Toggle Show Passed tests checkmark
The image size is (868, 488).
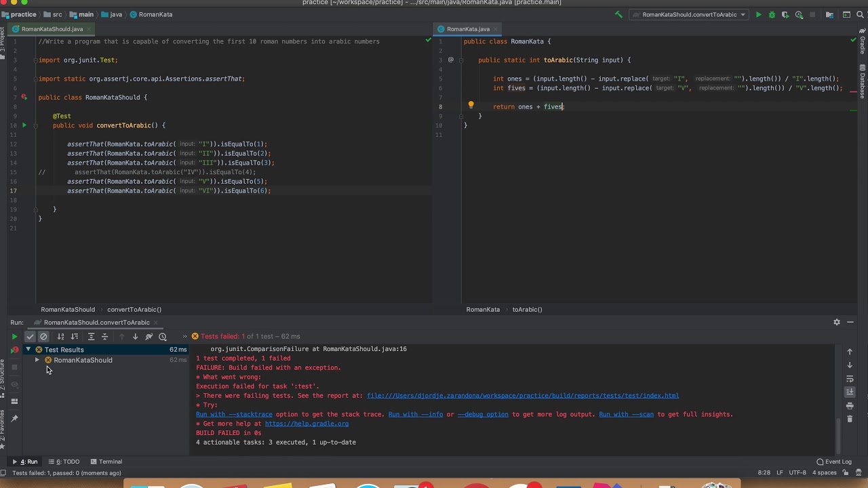pos(30,336)
